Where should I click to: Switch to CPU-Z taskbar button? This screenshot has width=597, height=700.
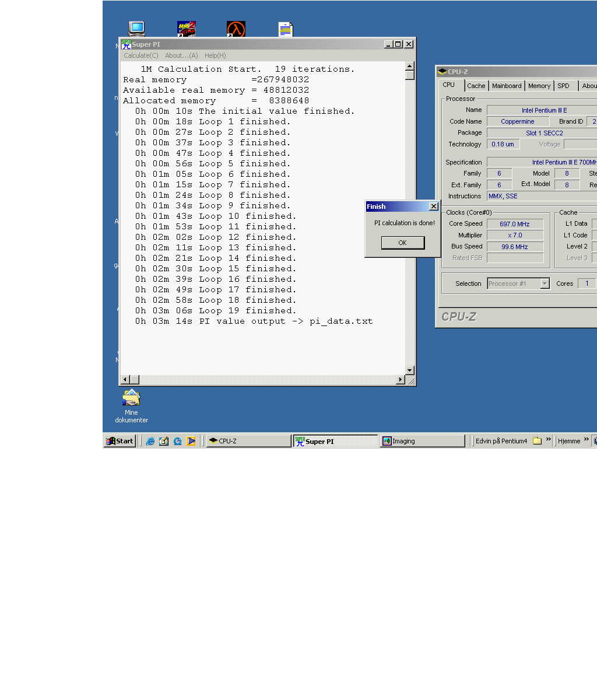(248, 441)
